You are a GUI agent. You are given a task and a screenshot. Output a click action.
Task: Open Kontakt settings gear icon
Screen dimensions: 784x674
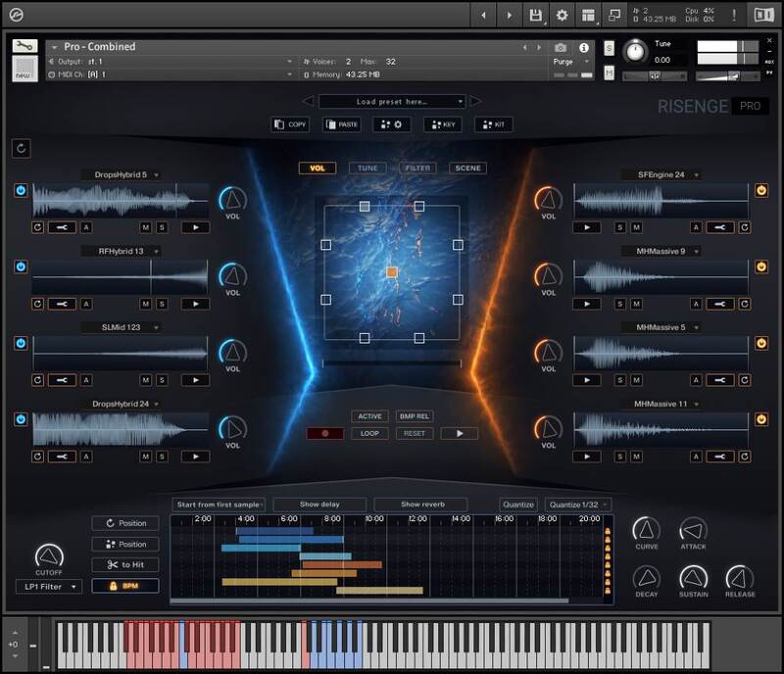tap(562, 15)
